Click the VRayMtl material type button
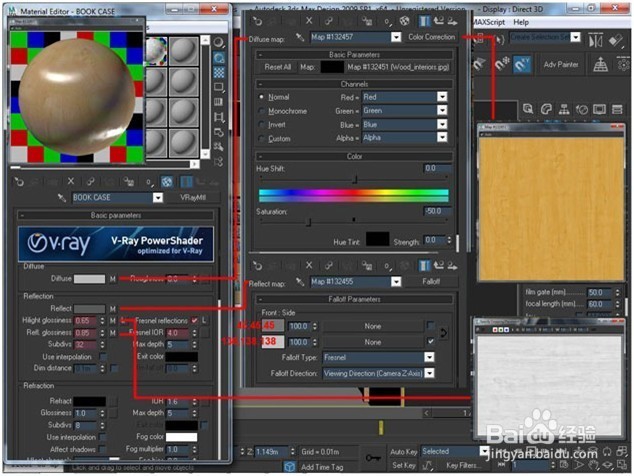Viewport: 634px width, 476px height. (193, 197)
